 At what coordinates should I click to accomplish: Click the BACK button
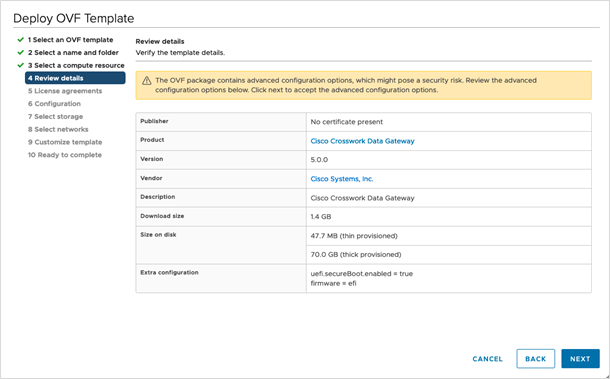(x=535, y=359)
